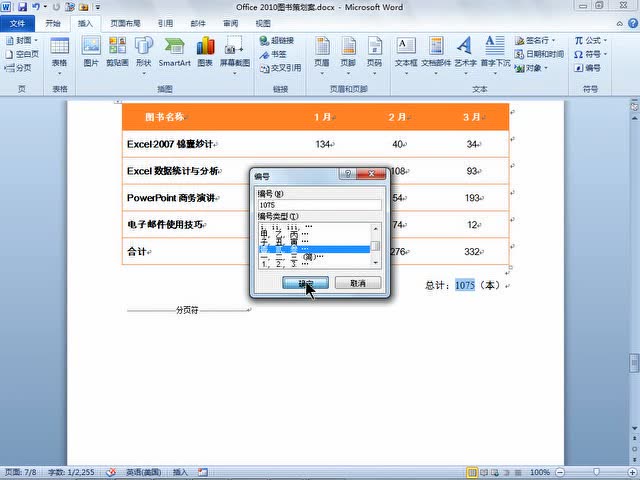The height and width of the screenshot is (480, 640).
Task: Click the number input field showing 1075
Action: tap(320, 205)
